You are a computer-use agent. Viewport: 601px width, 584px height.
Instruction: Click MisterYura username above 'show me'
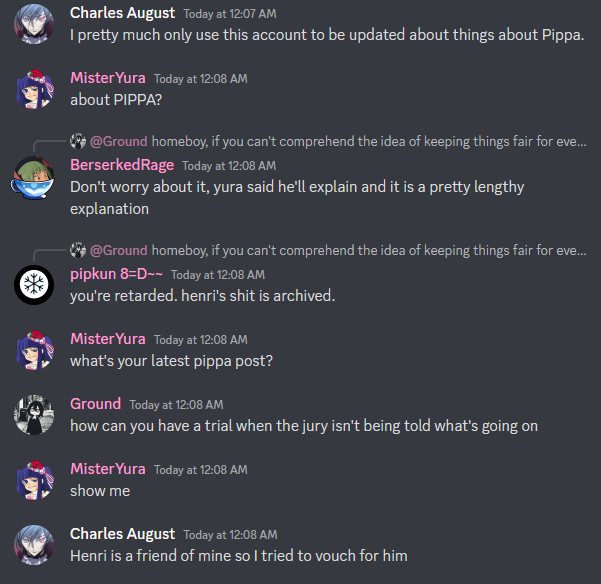(108, 469)
